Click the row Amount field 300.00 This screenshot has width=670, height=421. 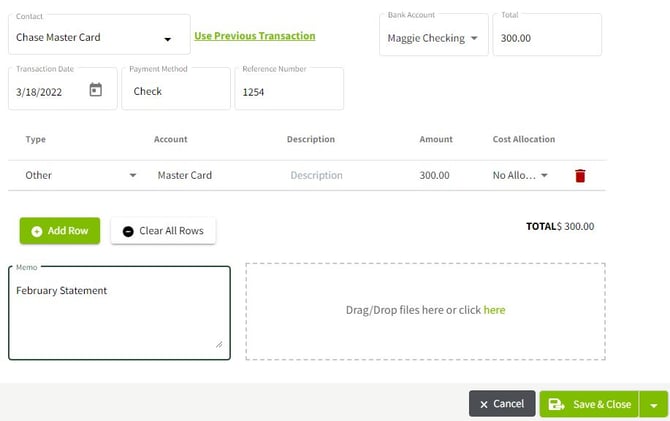pyautogui.click(x=434, y=176)
